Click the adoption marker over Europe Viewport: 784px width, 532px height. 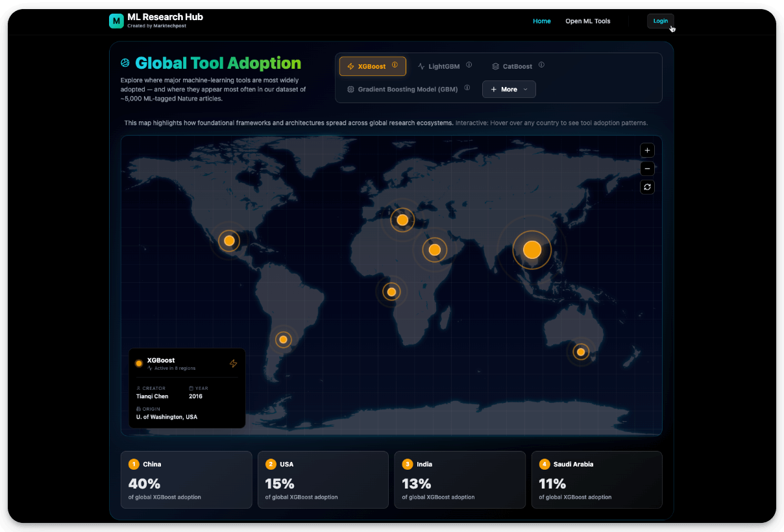pos(402,220)
